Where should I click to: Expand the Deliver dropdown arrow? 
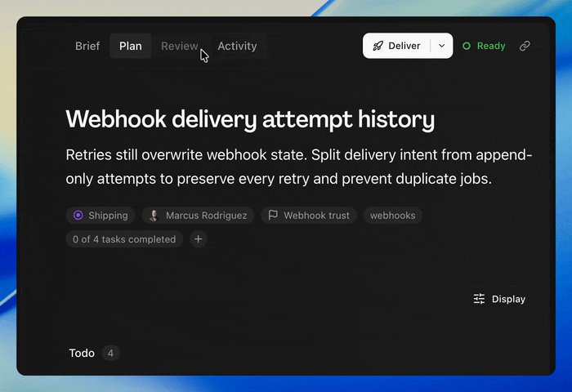coord(442,46)
